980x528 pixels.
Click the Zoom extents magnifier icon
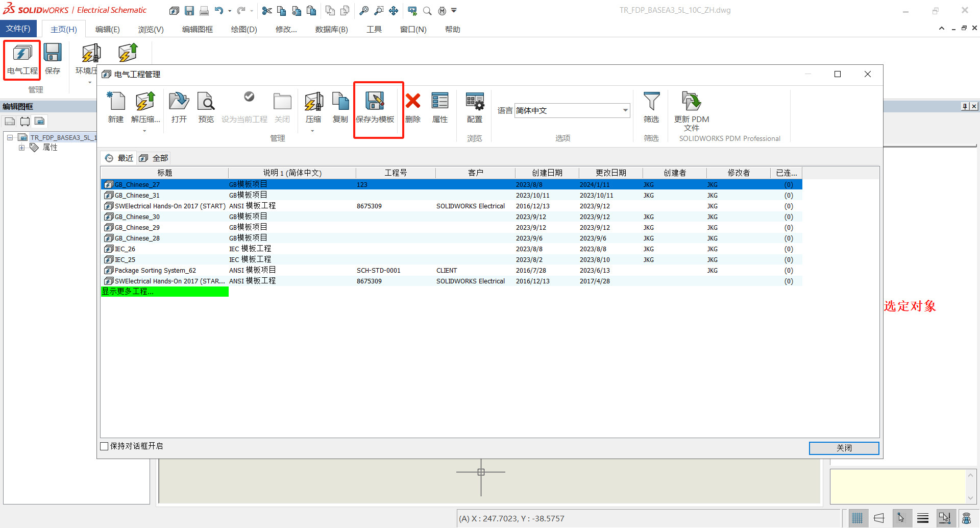364,10
